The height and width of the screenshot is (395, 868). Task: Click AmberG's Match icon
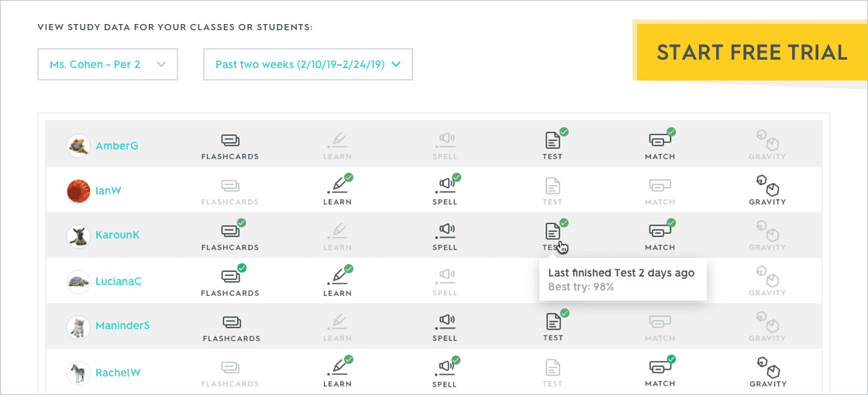click(660, 141)
